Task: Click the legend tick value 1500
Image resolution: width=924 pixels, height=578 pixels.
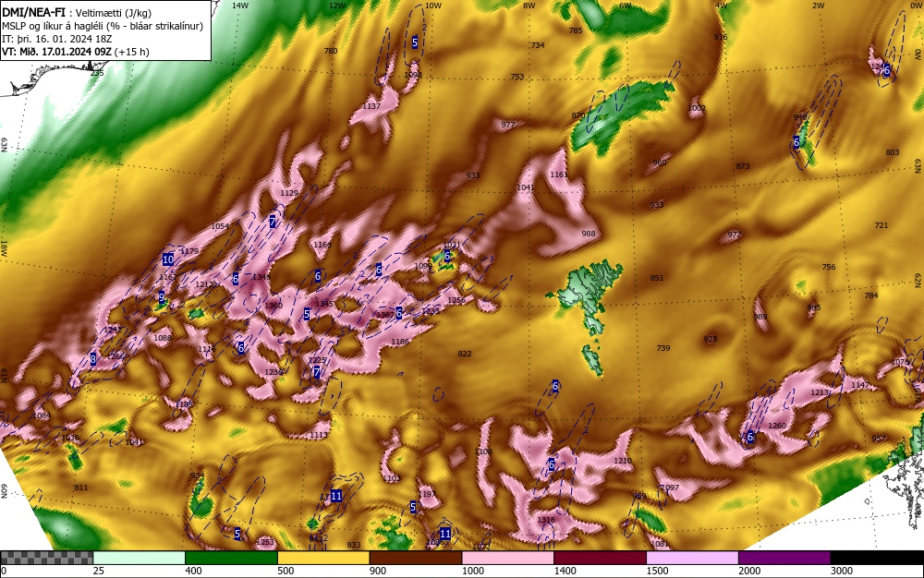Action: 657,571
